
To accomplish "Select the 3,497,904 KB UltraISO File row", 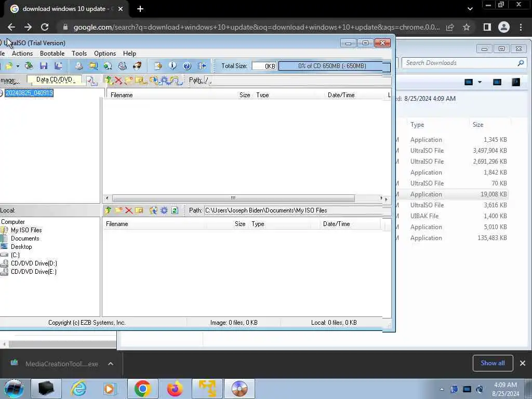I will click(x=452, y=151).
